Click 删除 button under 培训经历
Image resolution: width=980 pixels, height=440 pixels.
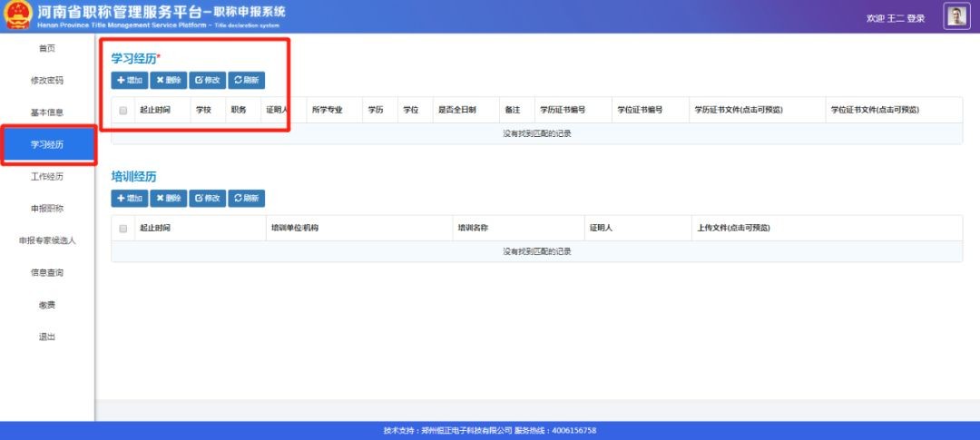coord(168,198)
